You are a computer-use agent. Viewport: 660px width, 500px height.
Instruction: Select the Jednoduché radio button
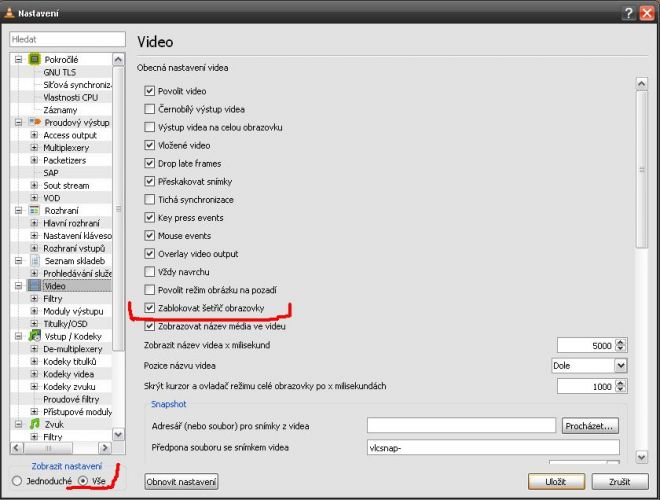point(17,481)
